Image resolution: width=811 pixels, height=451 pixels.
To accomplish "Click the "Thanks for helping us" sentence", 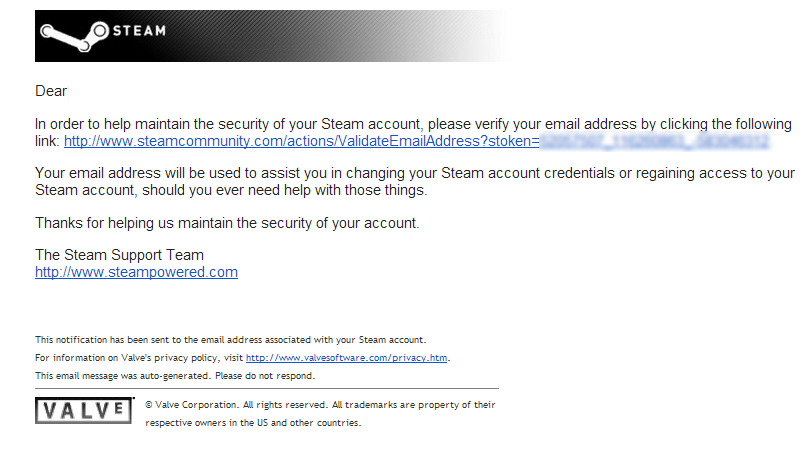I will pos(227,223).
